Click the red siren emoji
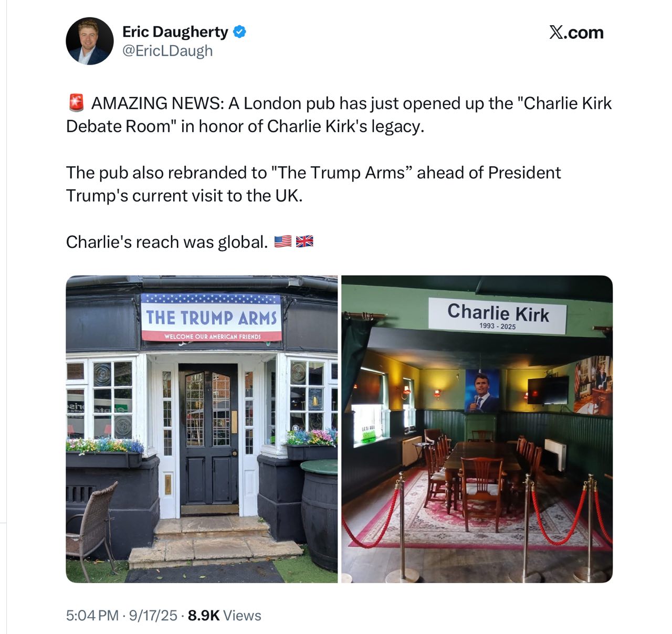The image size is (672, 634). 76,103
